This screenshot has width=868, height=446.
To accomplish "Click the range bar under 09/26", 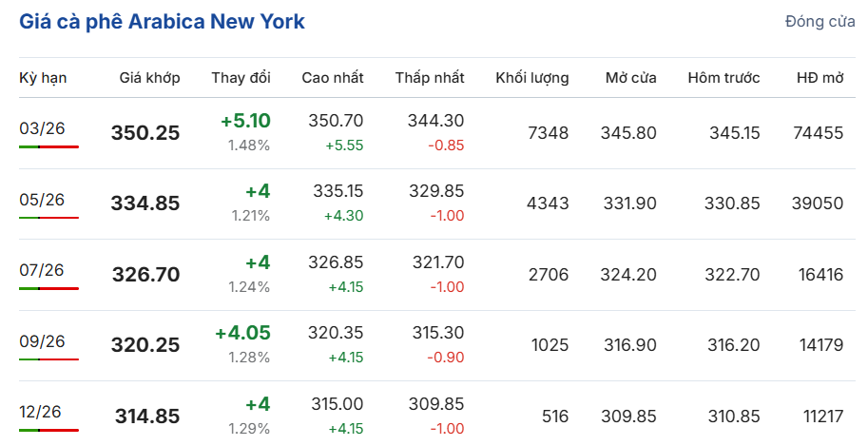I will pyautogui.click(x=48, y=359).
